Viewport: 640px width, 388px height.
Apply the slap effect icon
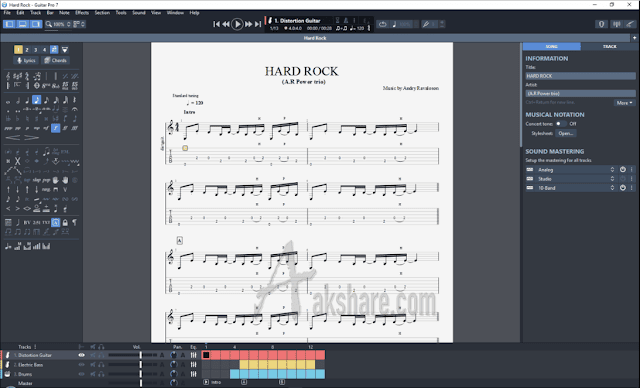point(37,180)
